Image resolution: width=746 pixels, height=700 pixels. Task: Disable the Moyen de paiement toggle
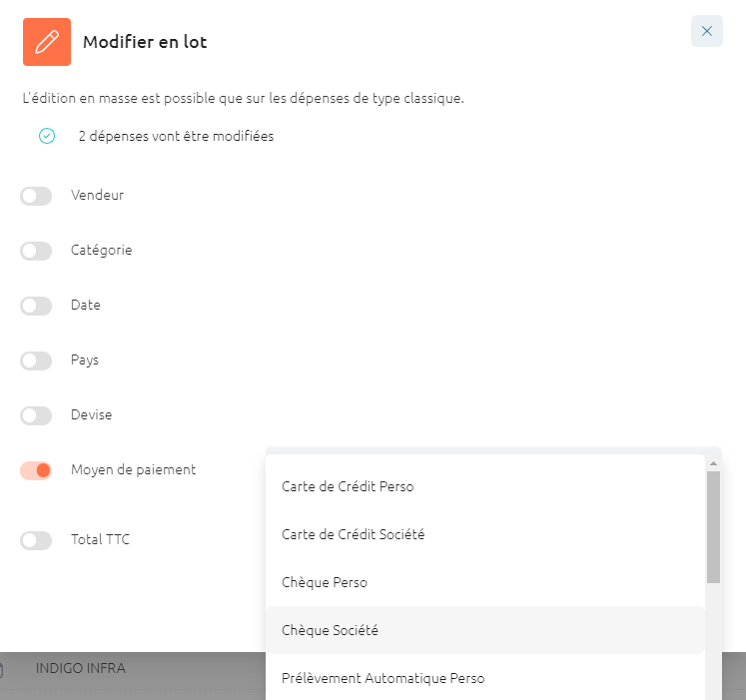point(36,470)
